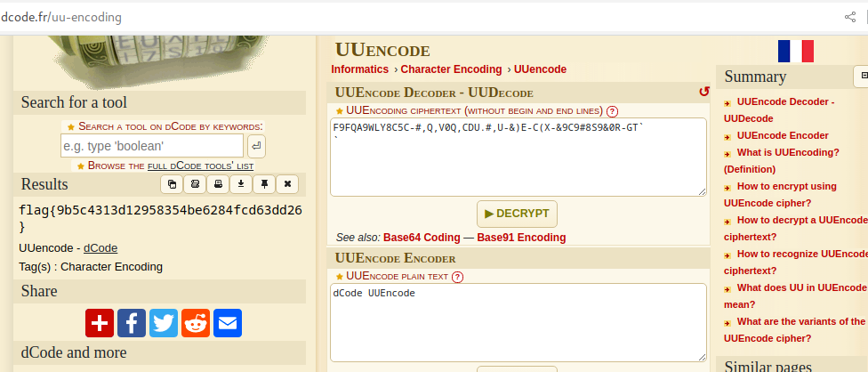Pin the results panel

264,184
